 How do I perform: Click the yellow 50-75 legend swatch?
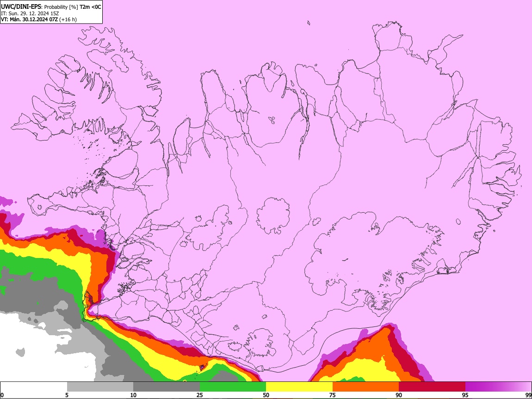[x=299, y=387]
